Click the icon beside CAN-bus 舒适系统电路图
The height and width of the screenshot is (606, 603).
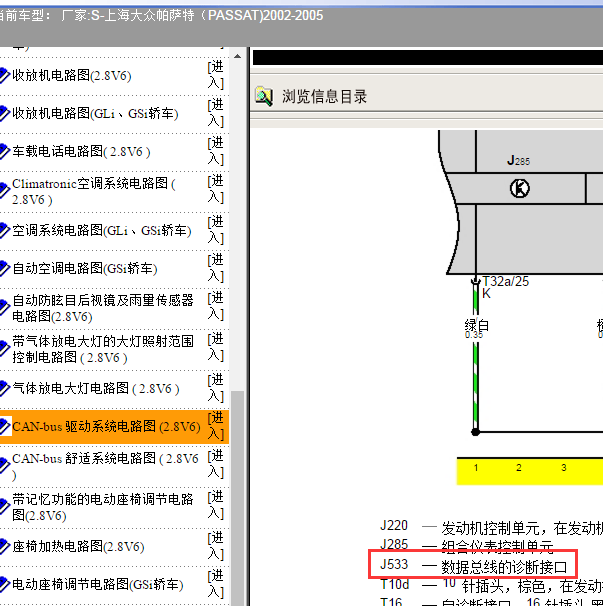pyautogui.click(x=5, y=466)
